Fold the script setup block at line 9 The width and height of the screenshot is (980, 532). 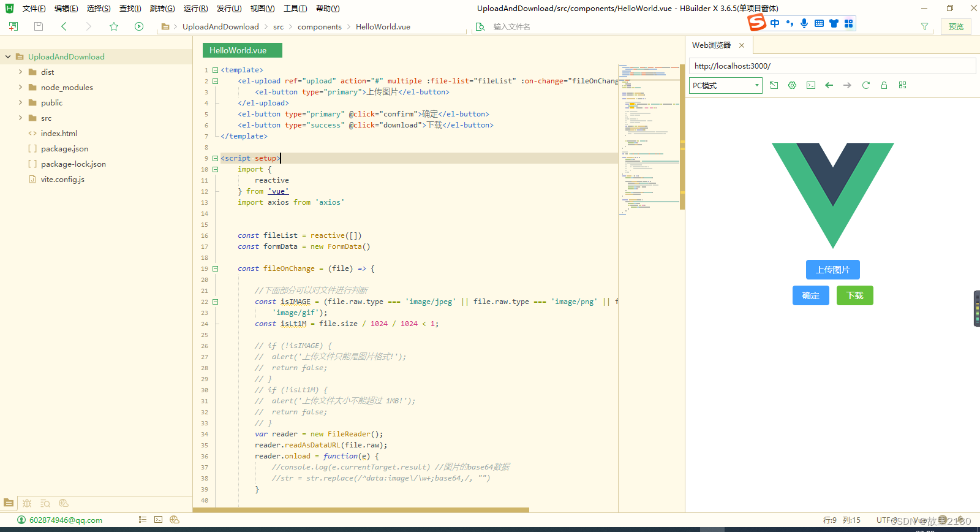click(216, 158)
